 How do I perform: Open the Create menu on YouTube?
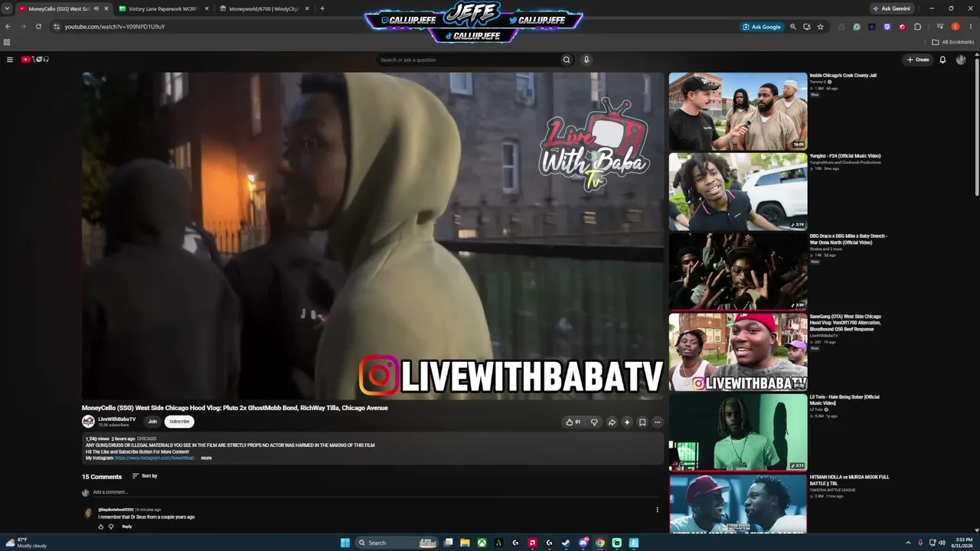click(918, 60)
